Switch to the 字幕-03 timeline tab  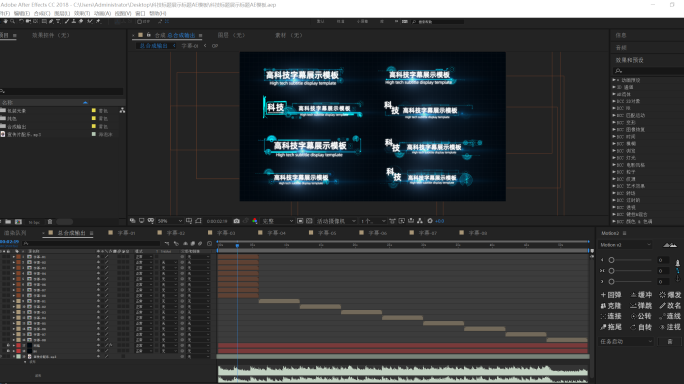coord(226,233)
